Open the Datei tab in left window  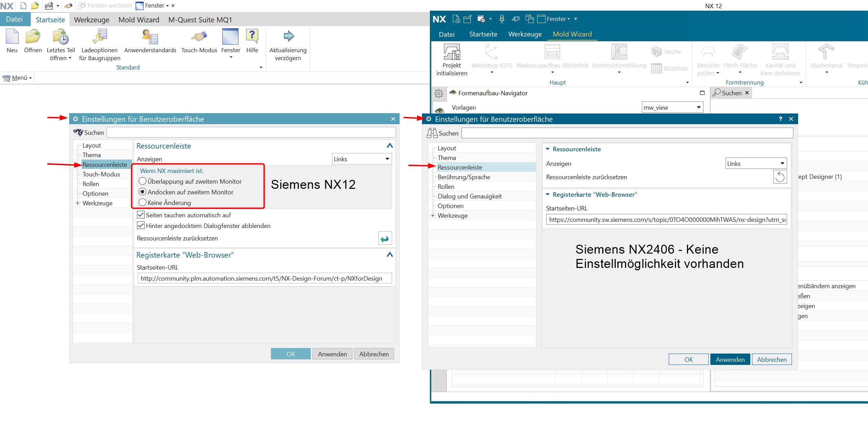tap(14, 19)
